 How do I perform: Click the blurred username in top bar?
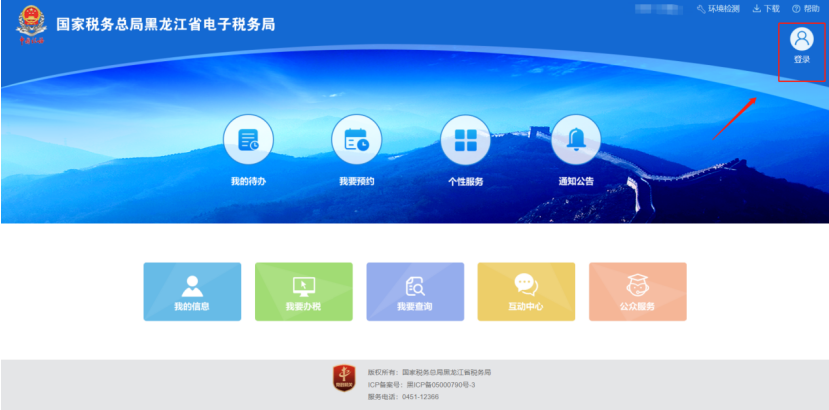(660, 9)
